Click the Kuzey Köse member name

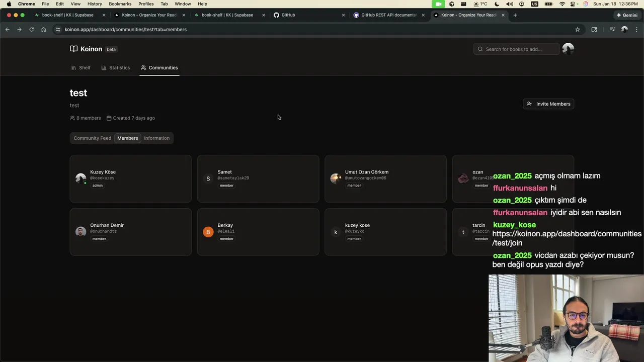[x=103, y=172]
